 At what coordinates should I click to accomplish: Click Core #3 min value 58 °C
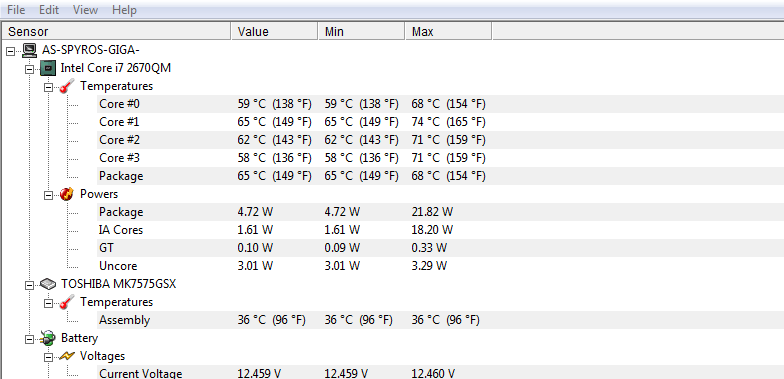[x=362, y=158]
